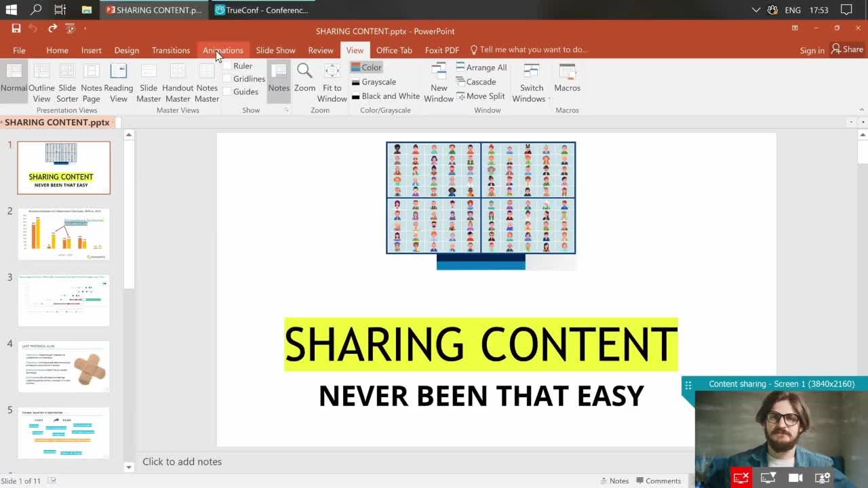
Task: Stop content sharing with the red button
Action: coord(741,478)
